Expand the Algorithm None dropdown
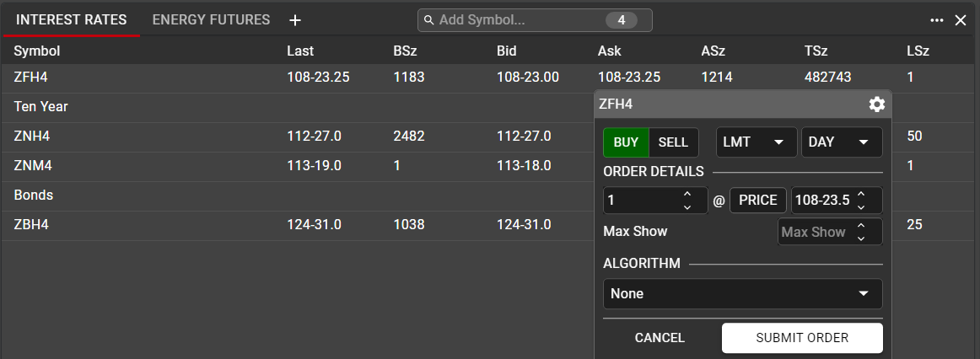Screen dimensions: 980x359 pyautogui.click(x=742, y=294)
